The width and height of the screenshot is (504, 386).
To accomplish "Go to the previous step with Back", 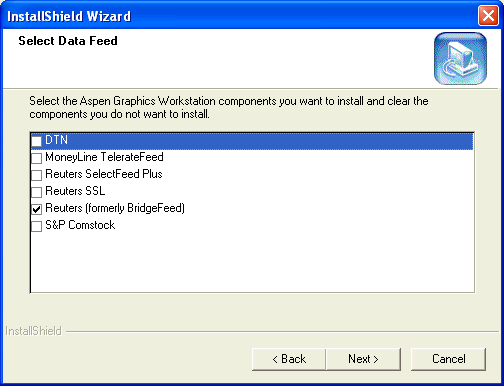I will [x=289, y=359].
